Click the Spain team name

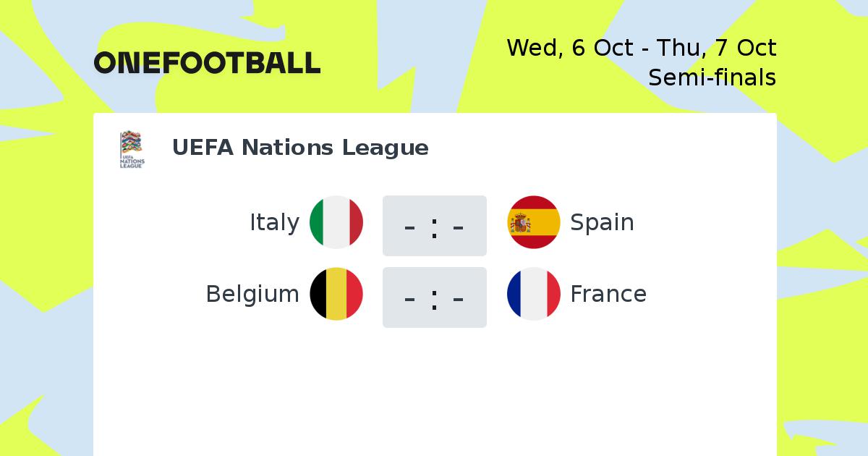click(602, 223)
